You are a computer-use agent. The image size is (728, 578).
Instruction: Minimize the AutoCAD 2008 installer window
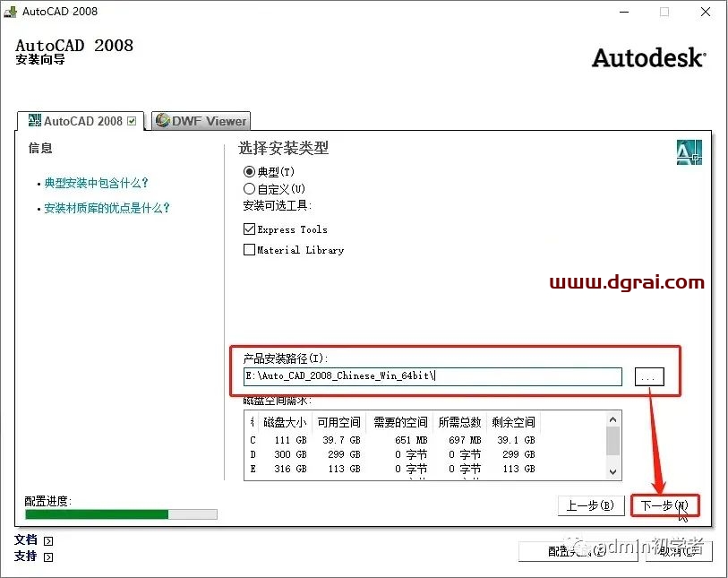624,12
